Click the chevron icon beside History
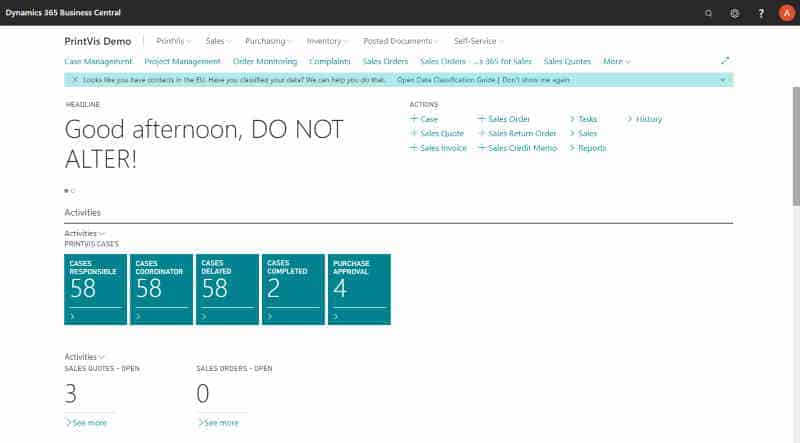Screen dimensions: 800x443 click(x=630, y=119)
